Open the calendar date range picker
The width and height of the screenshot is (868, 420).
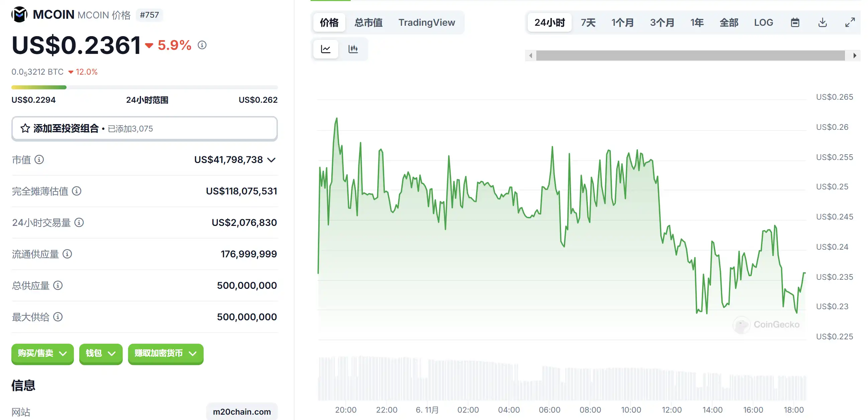click(795, 23)
